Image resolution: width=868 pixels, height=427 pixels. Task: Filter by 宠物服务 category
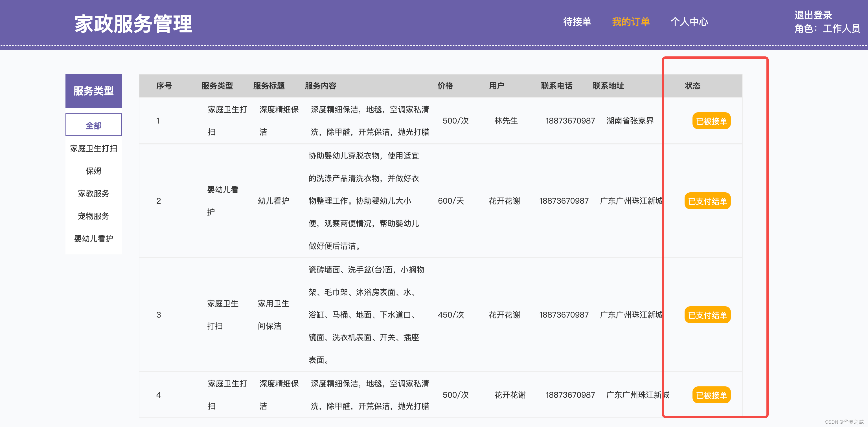[x=93, y=216]
